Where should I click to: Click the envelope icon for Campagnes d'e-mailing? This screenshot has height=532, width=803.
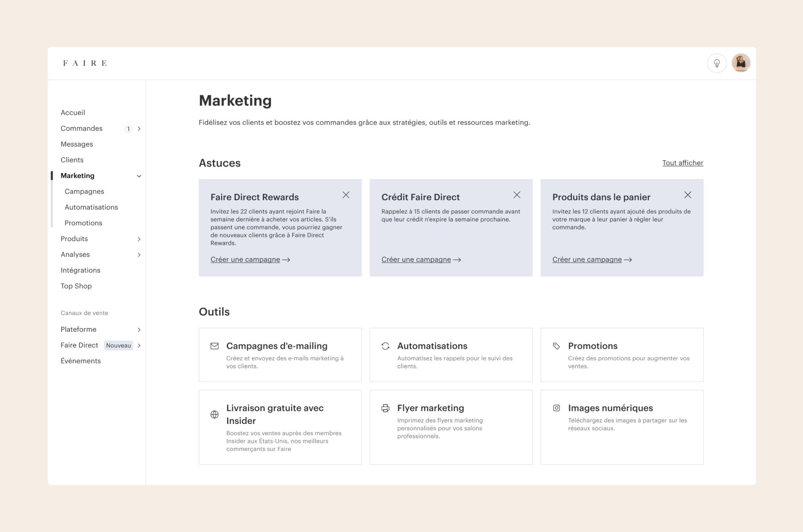tap(214, 346)
